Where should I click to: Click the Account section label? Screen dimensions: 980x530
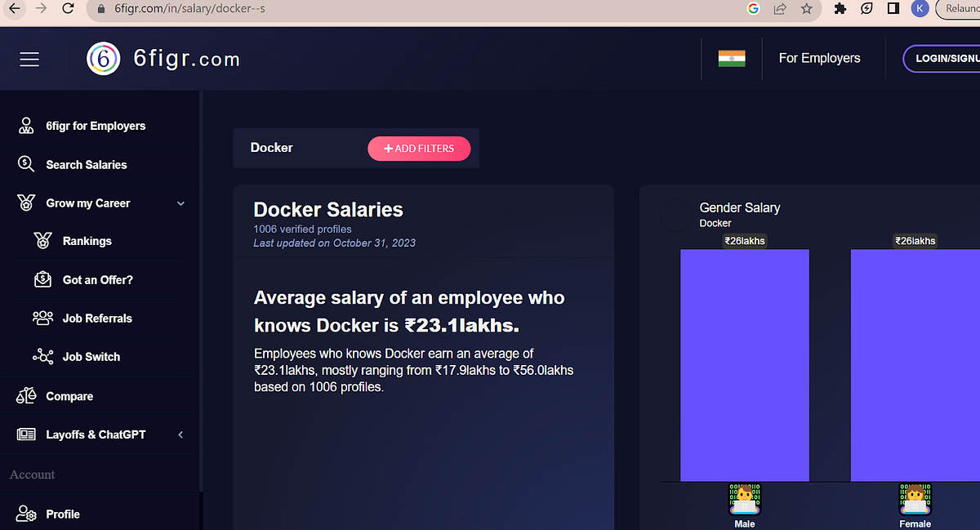tap(32, 474)
